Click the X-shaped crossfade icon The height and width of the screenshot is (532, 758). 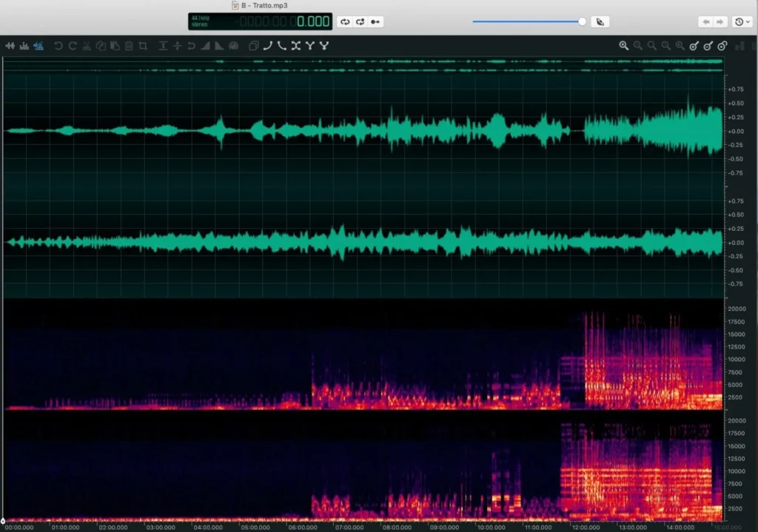click(296, 46)
